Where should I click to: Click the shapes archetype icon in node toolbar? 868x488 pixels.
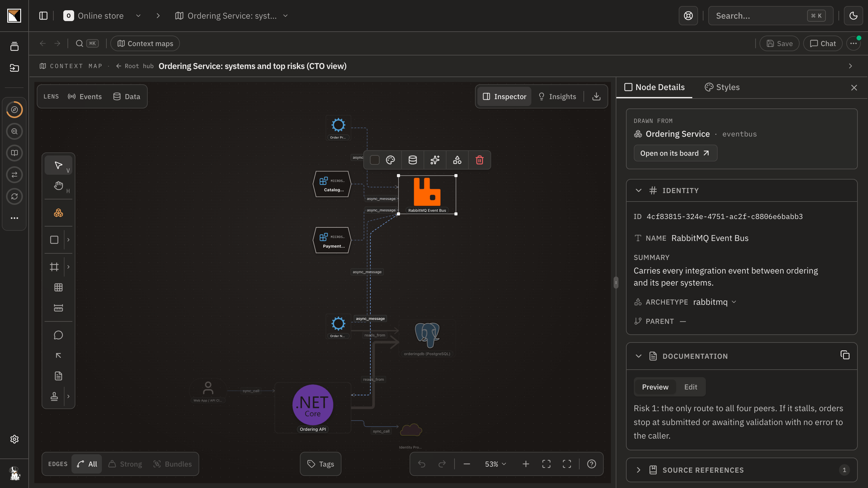click(x=457, y=160)
